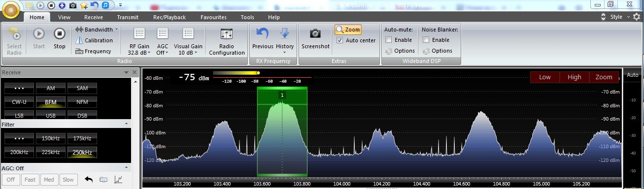Screen dimensions: 644x189
Task: Open the Calibration tool
Action: [94, 40]
